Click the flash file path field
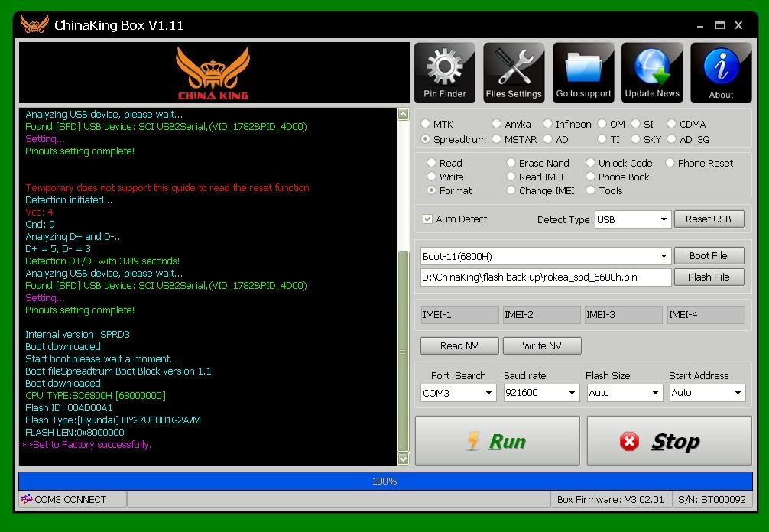Image resolution: width=769 pixels, height=532 pixels. click(x=545, y=277)
